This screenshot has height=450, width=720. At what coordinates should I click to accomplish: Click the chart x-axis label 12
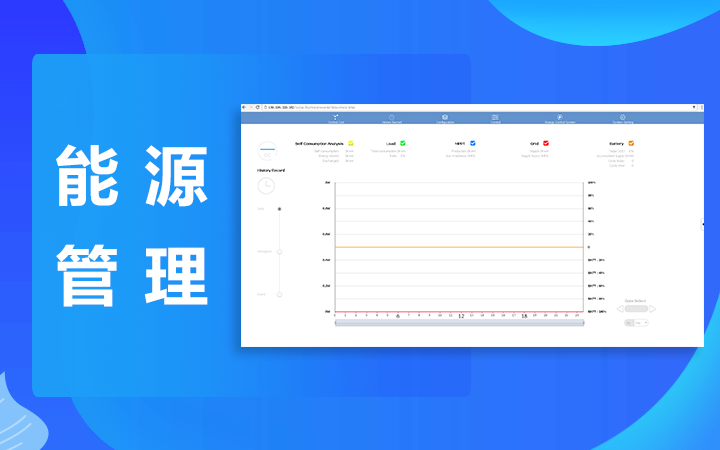[461, 316]
